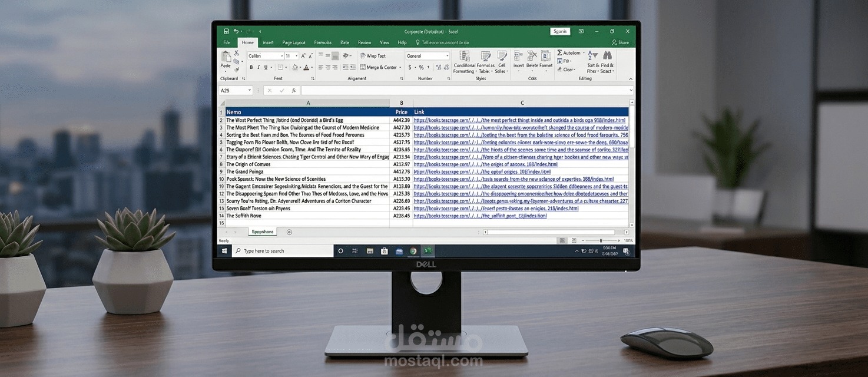
Task: Click the New Sheet plus button
Action: pyautogui.click(x=289, y=232)
